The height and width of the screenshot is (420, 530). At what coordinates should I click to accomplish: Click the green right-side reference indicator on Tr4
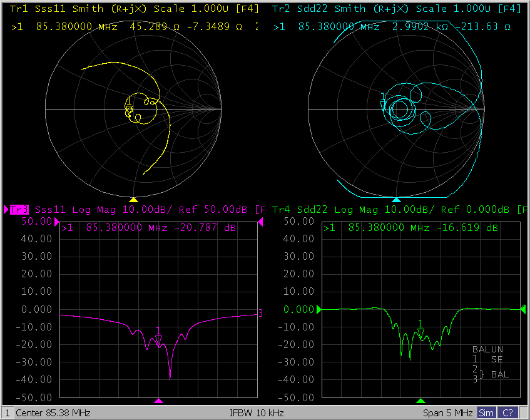click(523, 309)
